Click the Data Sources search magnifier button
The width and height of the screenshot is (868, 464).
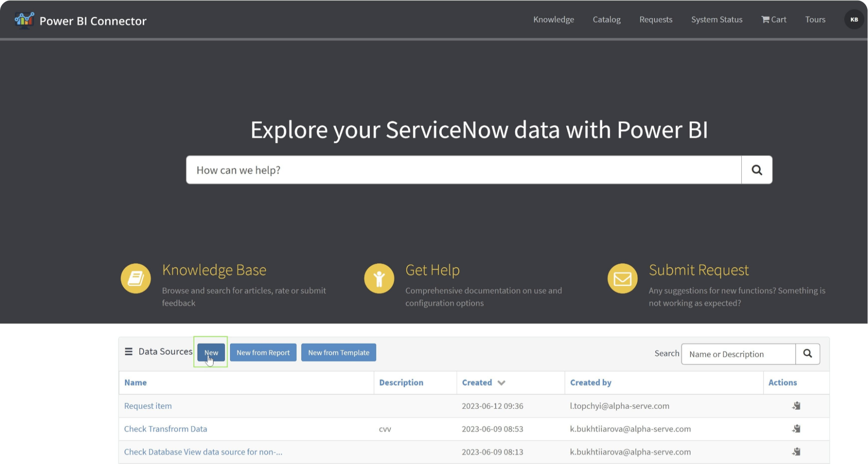pos(808,354)
